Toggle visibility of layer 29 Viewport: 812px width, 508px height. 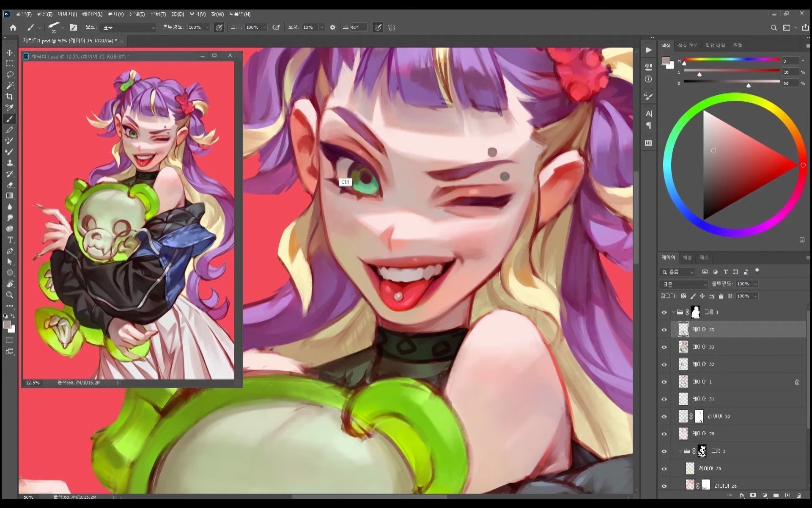point(664,434)
